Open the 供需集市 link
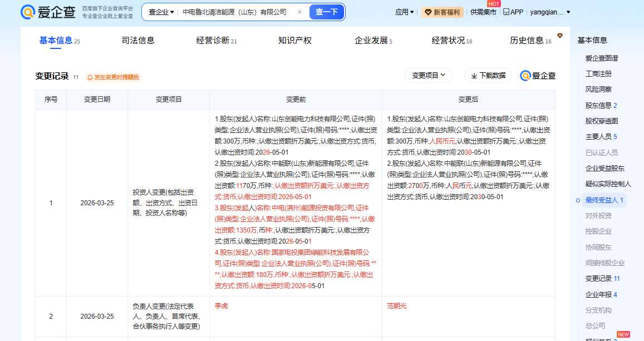Viewport: 644px width, 341px height. point(483,12)
